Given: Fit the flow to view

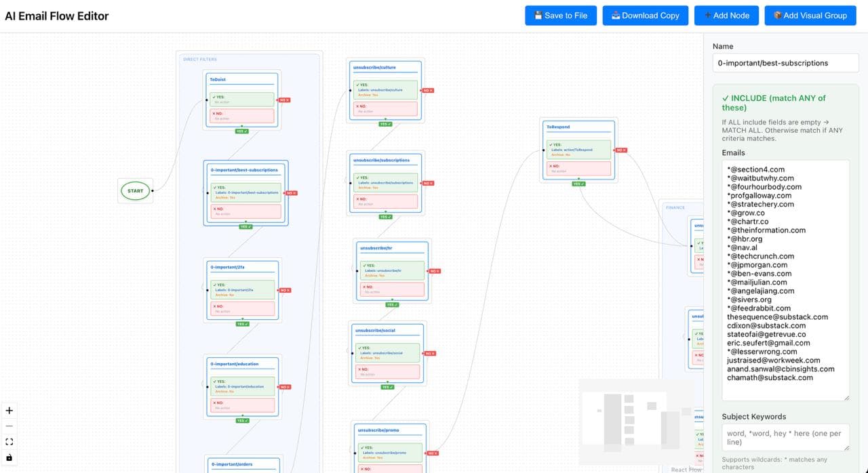Looking at the screenshot, I should tap(9, 442).
